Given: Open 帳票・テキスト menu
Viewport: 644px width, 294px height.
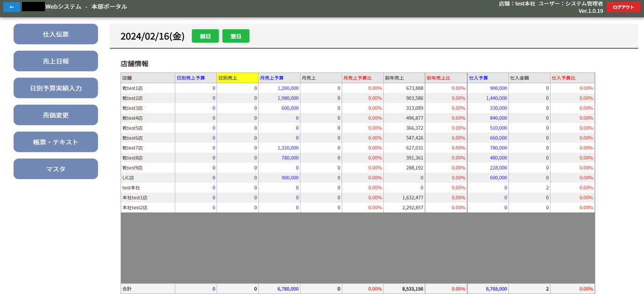Looking at the screenshot, I should pyautogui.click(x=56, y=142).
